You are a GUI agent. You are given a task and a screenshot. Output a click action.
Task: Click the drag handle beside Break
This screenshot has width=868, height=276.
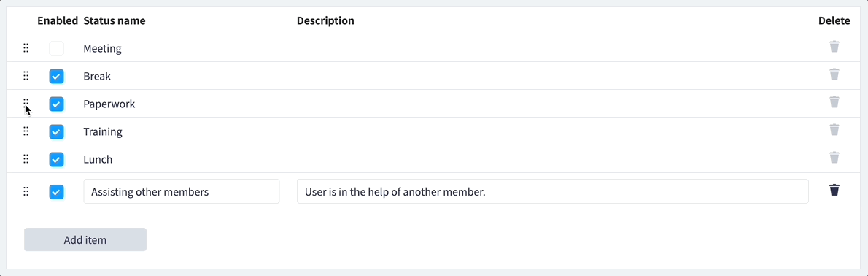tap(26, 76)
